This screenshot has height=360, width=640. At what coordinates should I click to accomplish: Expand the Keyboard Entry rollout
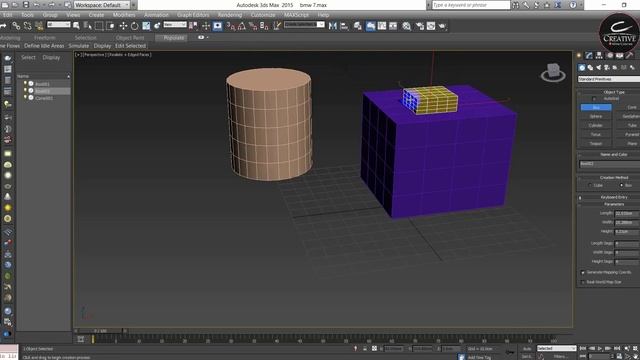tap(609, 198)
